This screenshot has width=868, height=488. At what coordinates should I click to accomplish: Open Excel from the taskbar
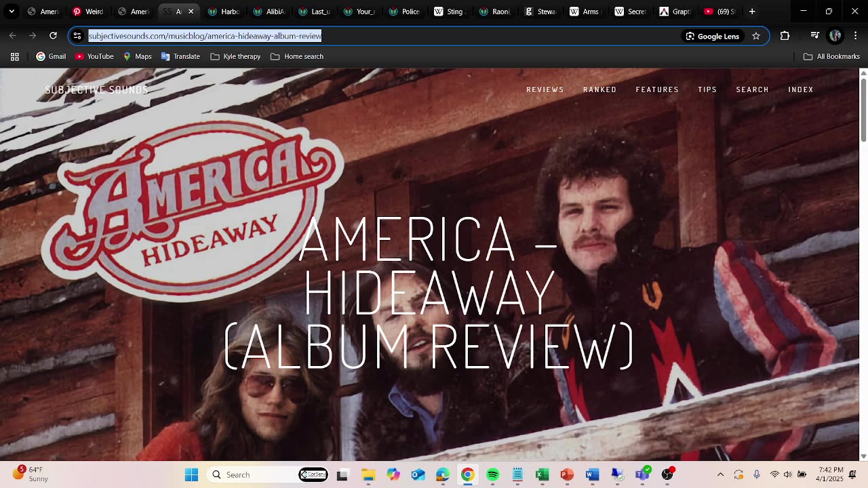[x=542, y=474]
